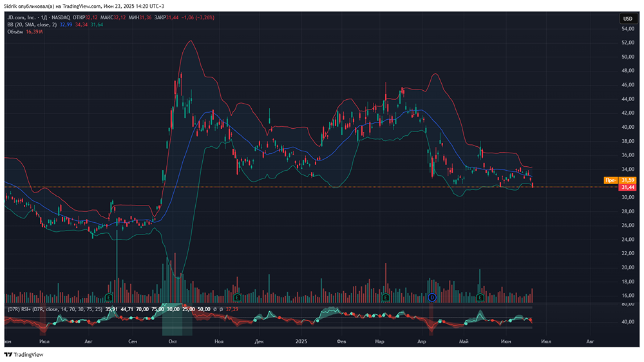The width and height of the screenshot is (644, 362).
Task: Click the 50,00 price axis label
Action: [x=628, y=57]
